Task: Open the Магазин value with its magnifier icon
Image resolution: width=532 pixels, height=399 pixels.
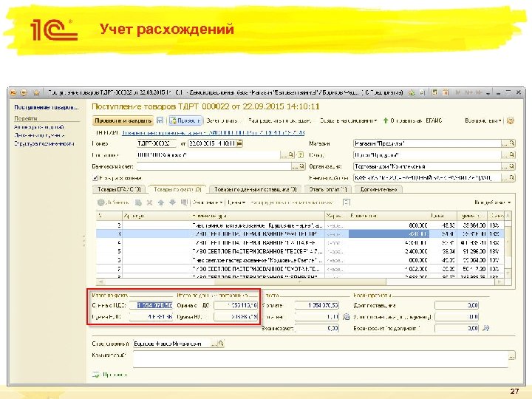Action: [512, 143]
